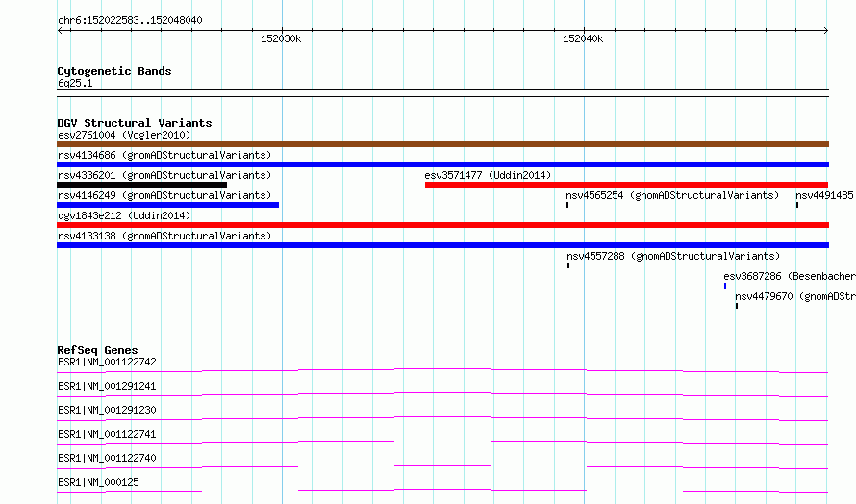Click the chr6:152022583..152048040 coordinate text

[130, 20]
